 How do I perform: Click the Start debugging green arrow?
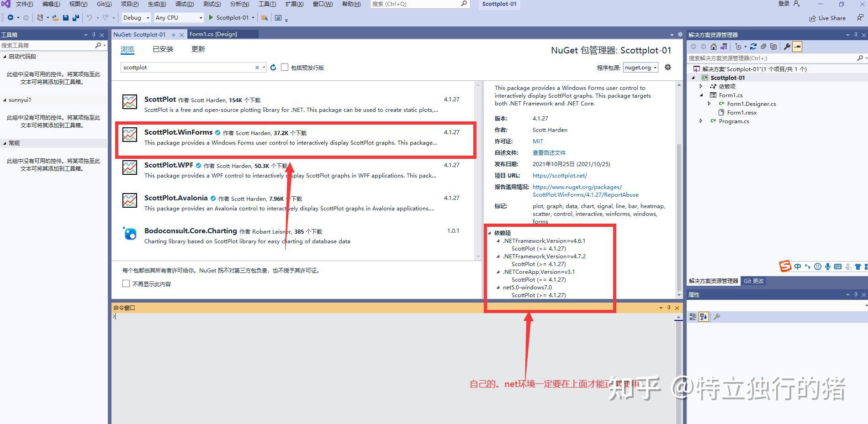[x=210, y=18]
